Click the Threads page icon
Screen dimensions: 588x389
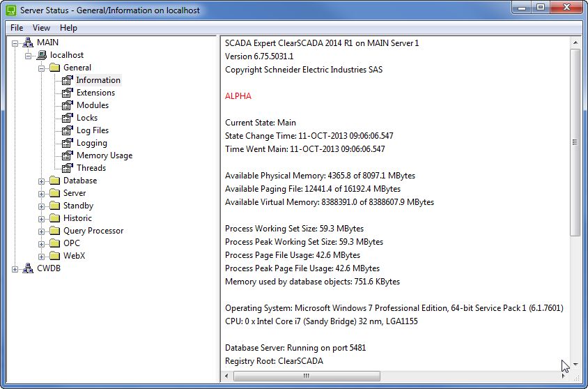tap(68, 168)
